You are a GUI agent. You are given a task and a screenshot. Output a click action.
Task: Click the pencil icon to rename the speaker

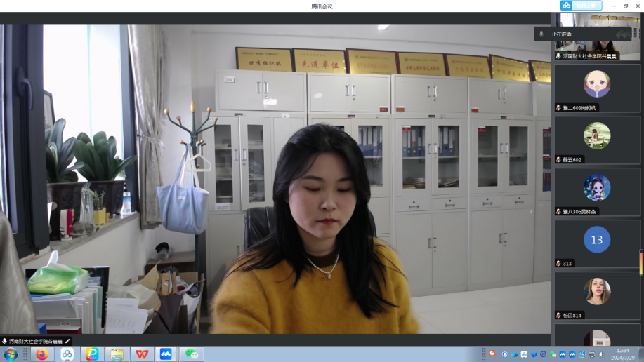(x=67, y=341)
